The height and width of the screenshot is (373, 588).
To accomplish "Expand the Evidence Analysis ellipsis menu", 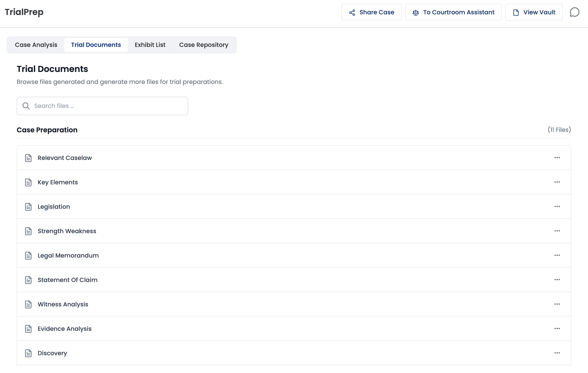I will click(x=557, y=328).
